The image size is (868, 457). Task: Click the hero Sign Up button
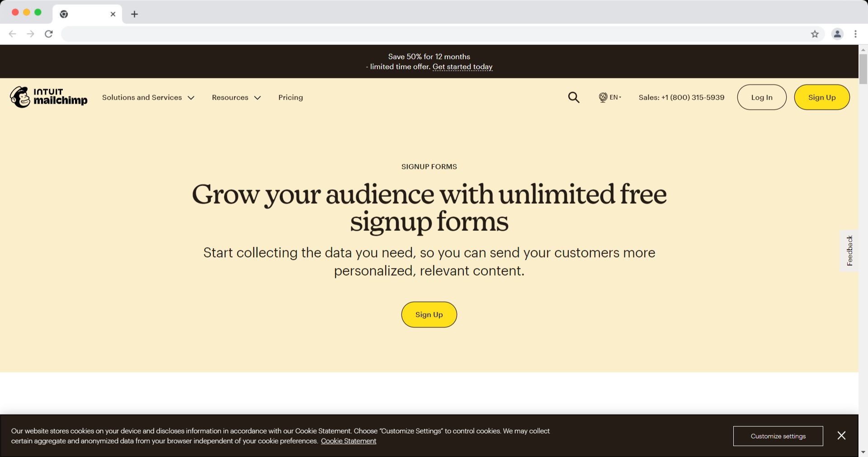click(429, 314)
